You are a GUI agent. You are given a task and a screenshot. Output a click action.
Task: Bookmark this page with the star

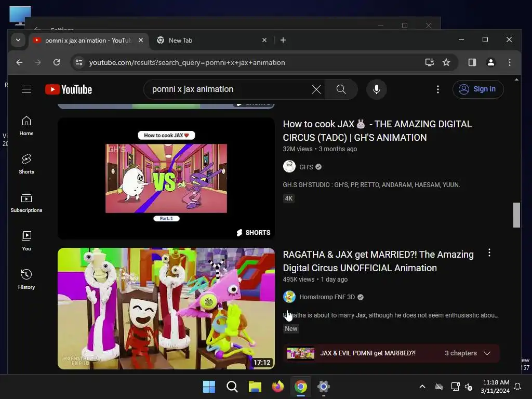[446, 62]
